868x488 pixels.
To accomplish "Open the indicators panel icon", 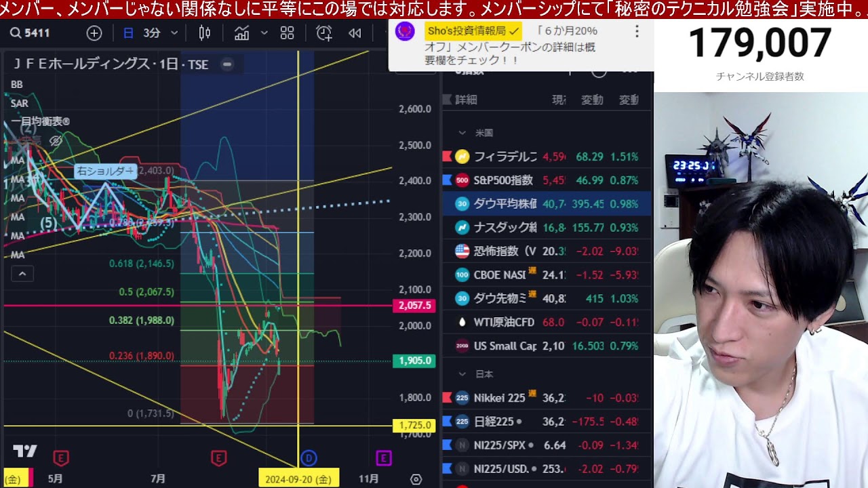I will (x=241, y=33).
